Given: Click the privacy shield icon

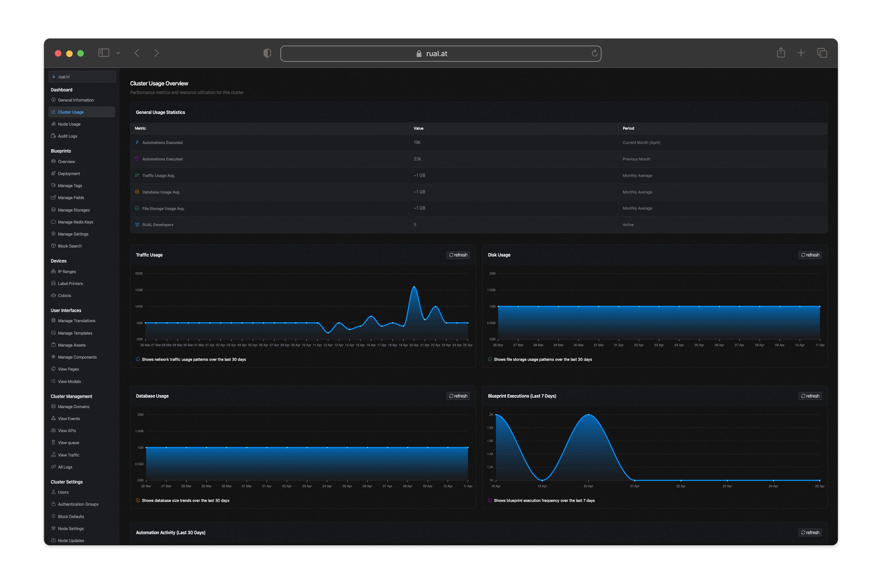Looking at the screenshot, I should point(267,53).
